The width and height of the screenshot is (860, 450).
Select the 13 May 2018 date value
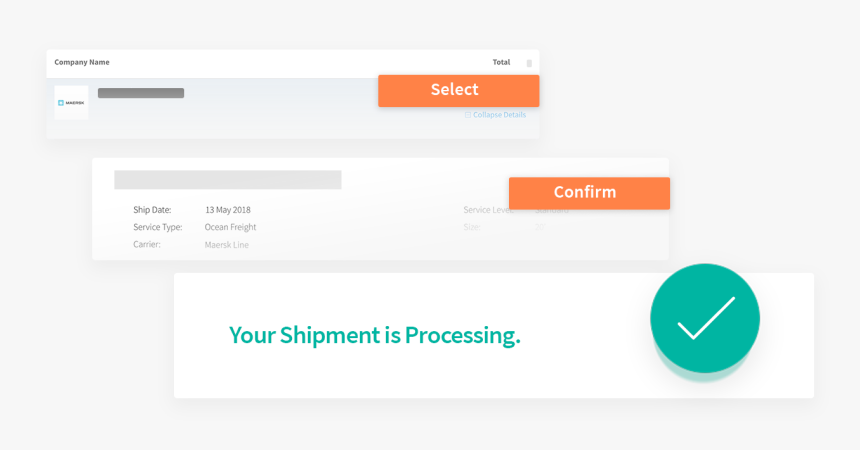tap(228, 210)
